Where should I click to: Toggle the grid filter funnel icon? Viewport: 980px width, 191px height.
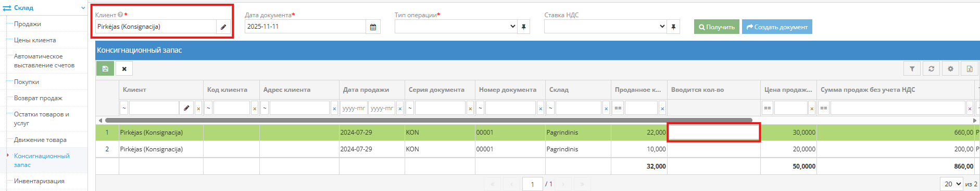912,68
